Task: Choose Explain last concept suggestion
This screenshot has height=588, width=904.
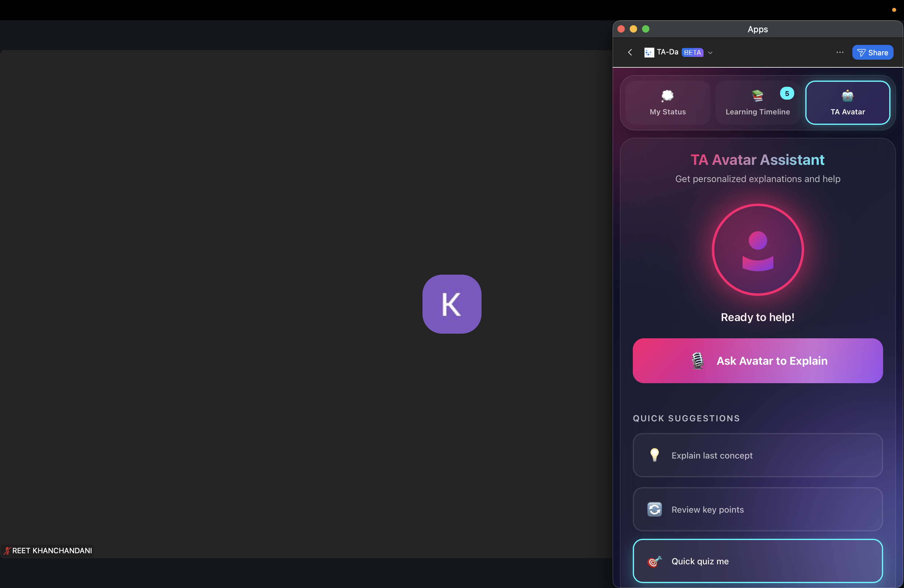Action: click(x=757, y=455)
